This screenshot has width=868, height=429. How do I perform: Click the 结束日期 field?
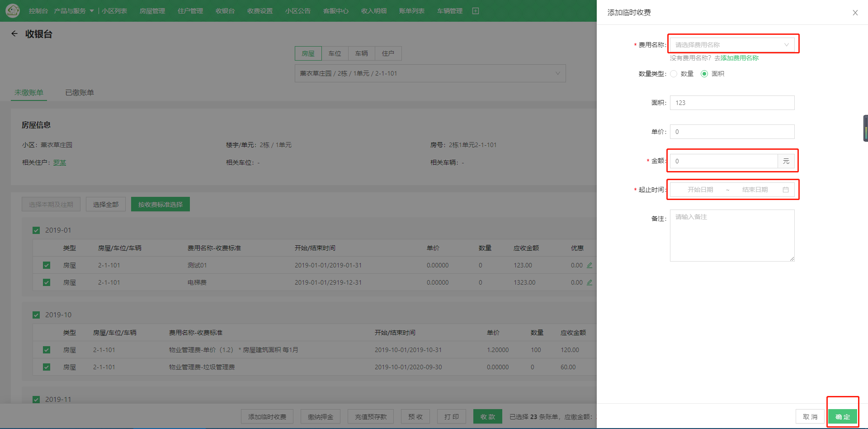[x=755, y=190]
